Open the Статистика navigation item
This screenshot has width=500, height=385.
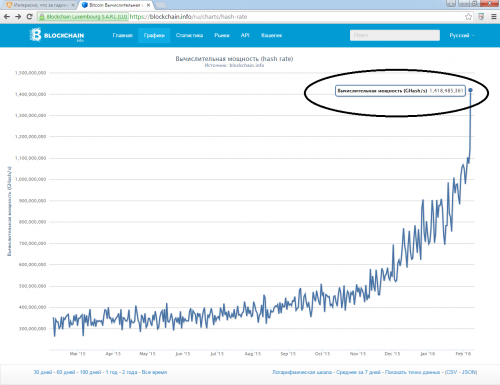(189, 35)
